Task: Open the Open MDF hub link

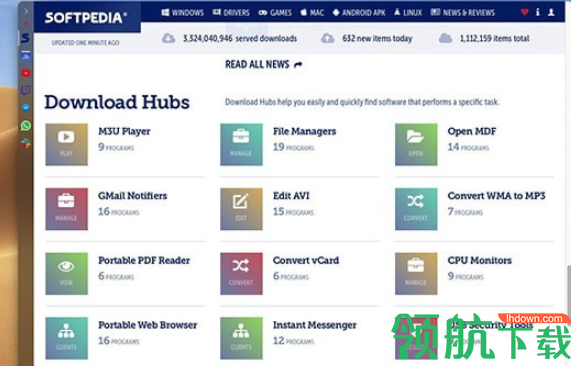Action: (x=472, y=131)
